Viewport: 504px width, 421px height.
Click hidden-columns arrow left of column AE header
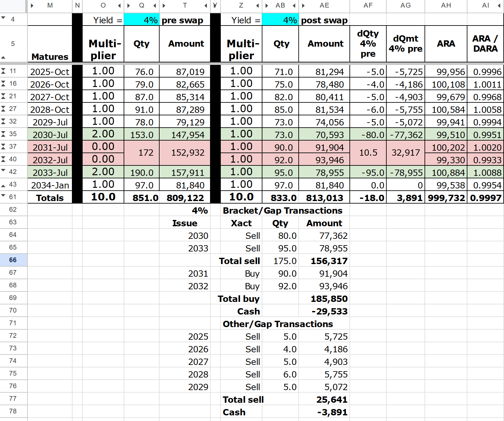point(303,6)
